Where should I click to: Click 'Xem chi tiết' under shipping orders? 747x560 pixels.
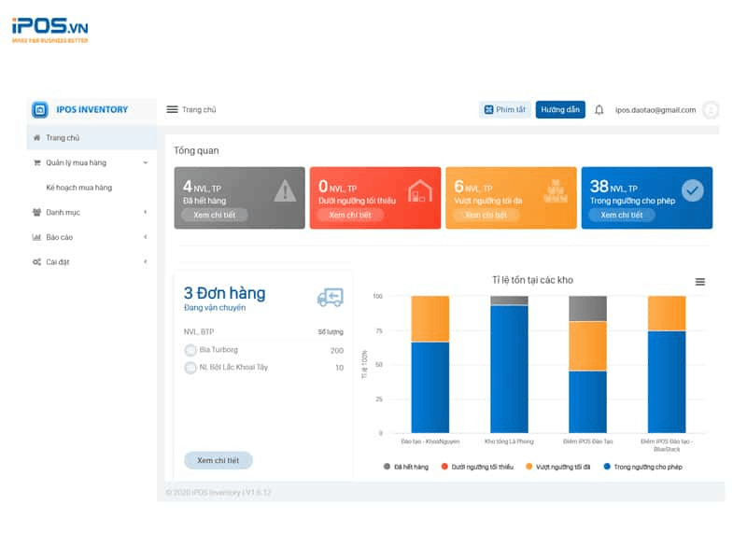tap(218, 460)
